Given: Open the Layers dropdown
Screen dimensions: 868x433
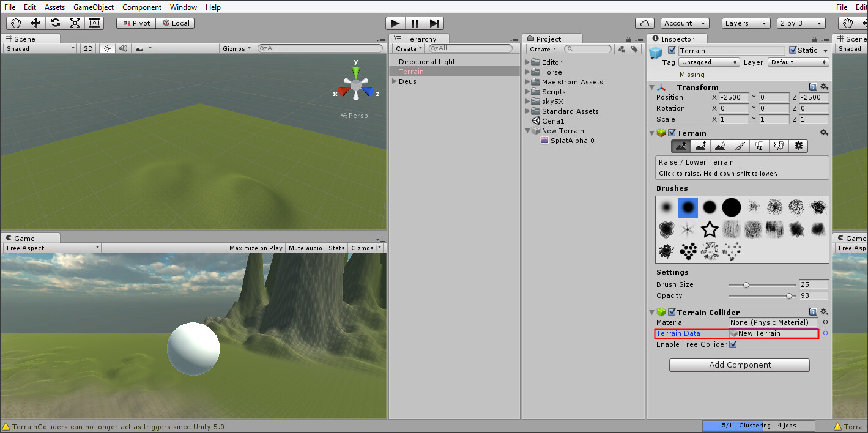Looking at the screenshot, I should tap(745, 23).
